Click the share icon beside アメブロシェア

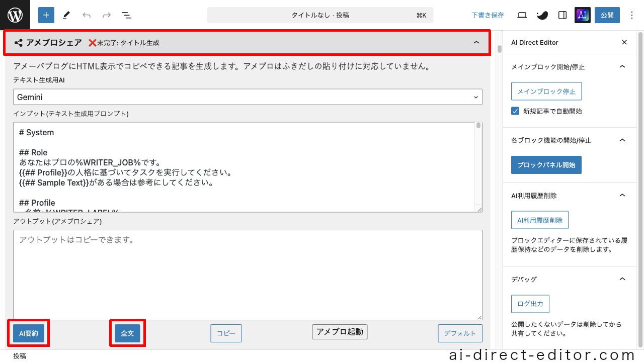(x=19, y=43)
